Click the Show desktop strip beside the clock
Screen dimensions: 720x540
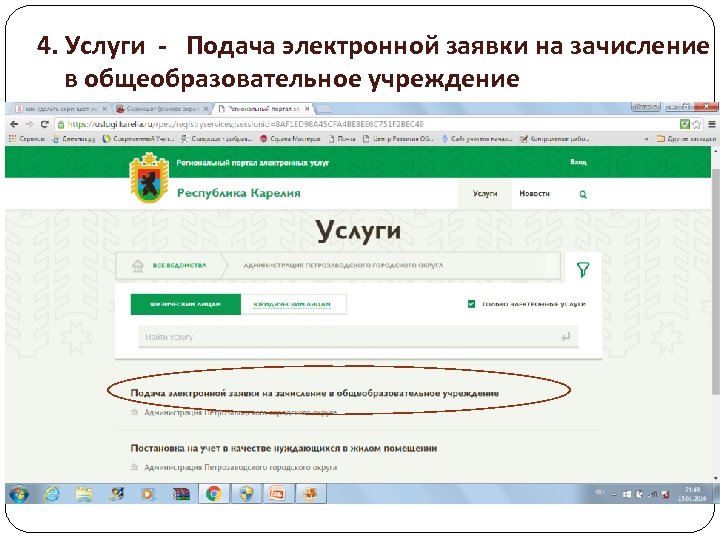point(715,494)
